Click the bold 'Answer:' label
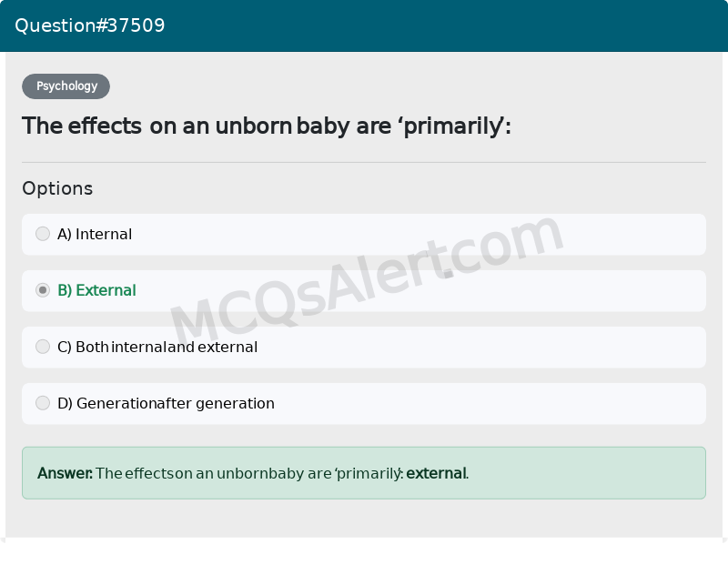Viewport: 728px width, 565px height. 65,473
